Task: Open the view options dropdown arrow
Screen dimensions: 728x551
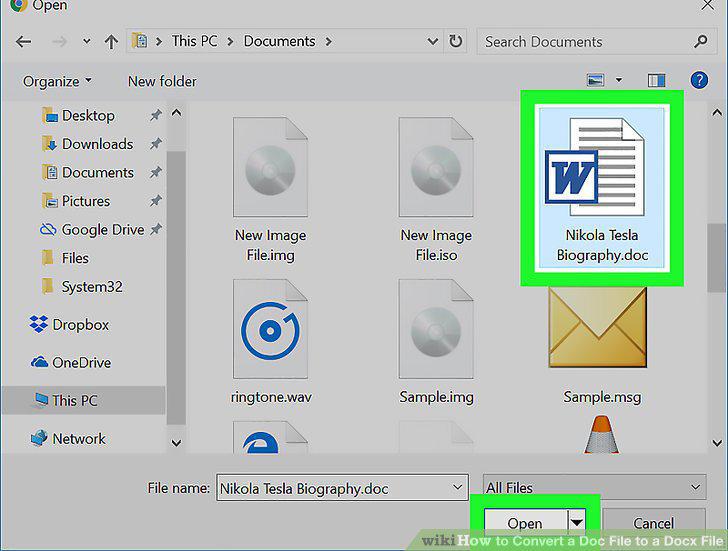Action: click(x=619, y=80)
